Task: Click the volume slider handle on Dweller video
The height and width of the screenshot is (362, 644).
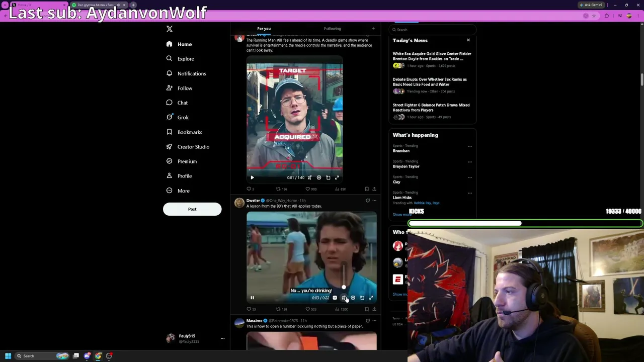Action: pyautogui.click(x=344, y=288)
